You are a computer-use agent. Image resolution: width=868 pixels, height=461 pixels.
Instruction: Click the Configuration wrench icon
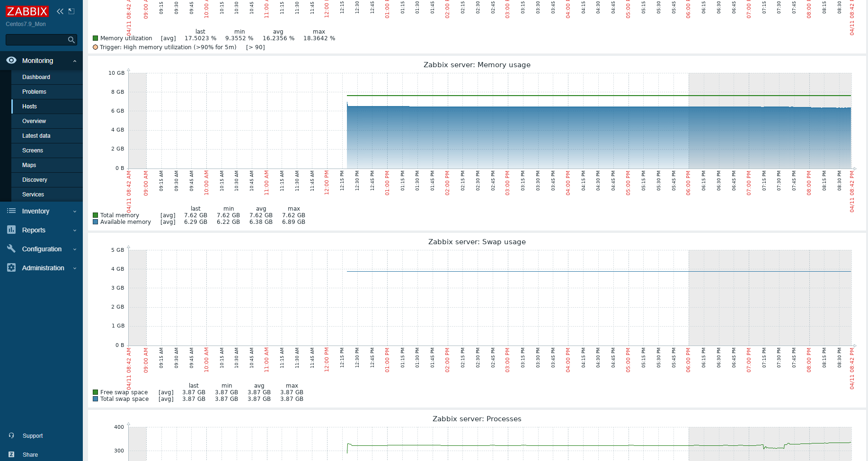click(x=11, y=248)
